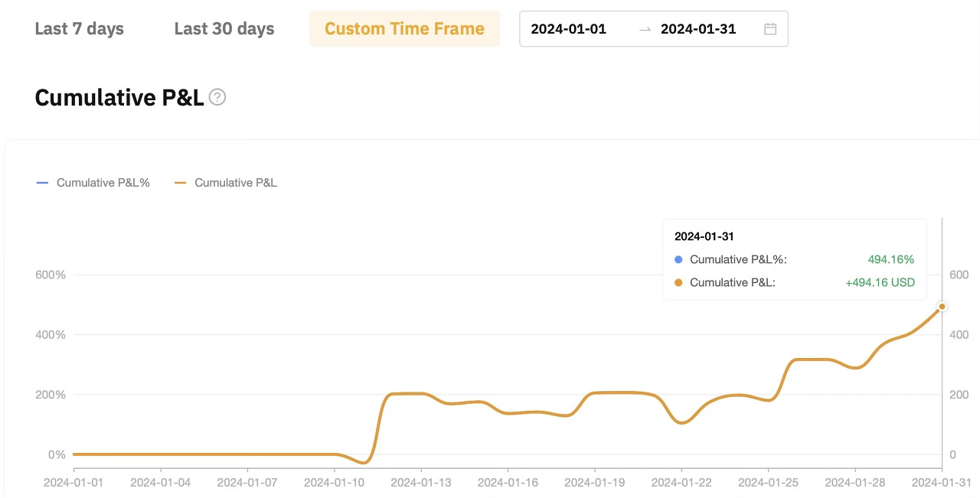
Task: Edit the end date 2024-01-31 field
Action: pos(698,29)
